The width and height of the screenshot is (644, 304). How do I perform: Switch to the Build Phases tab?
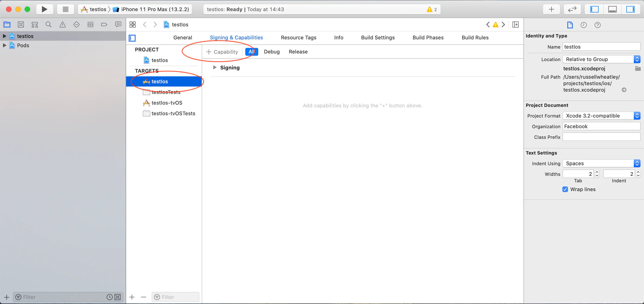tap(428, 37)
